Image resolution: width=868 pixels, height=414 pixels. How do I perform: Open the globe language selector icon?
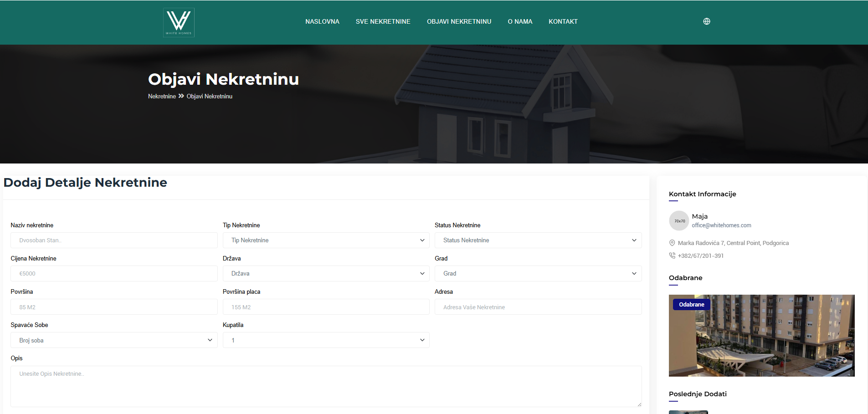click(x=707, y=21)
